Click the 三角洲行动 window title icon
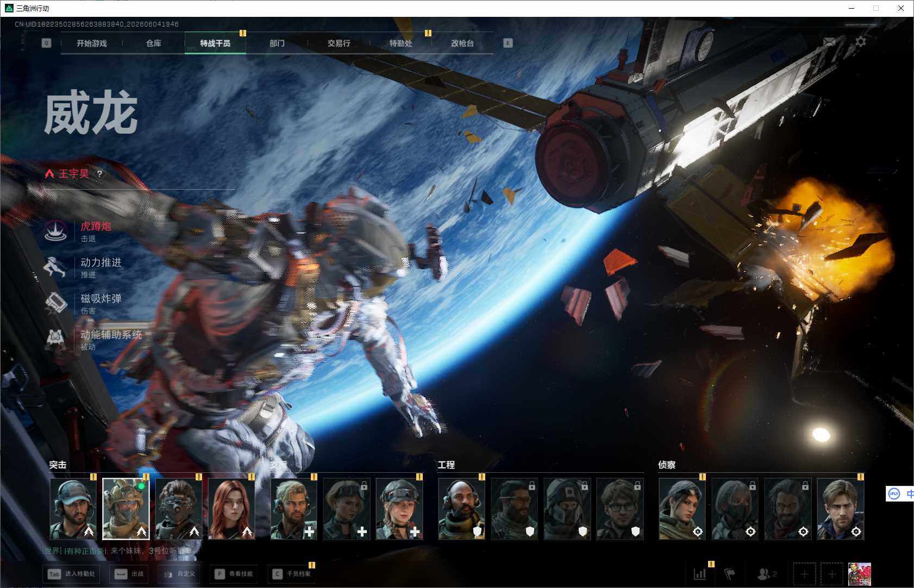This screenshot has width=914, height=588. pos(9,8)
